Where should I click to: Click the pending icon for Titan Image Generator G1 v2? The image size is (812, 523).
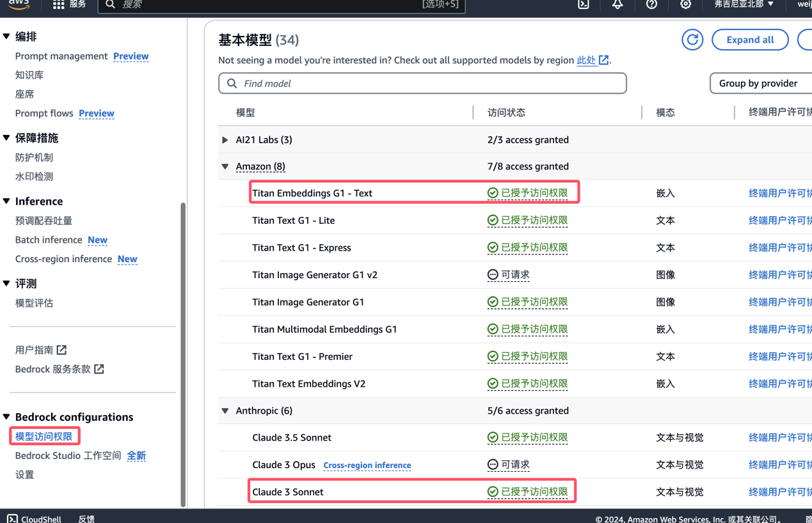click(493, 275)
